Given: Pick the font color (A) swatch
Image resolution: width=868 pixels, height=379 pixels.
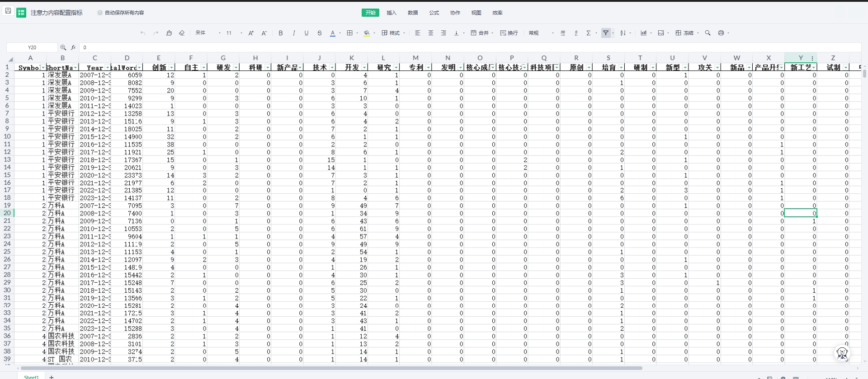Looking at the screenshot, I should click(x=333, y=33).
